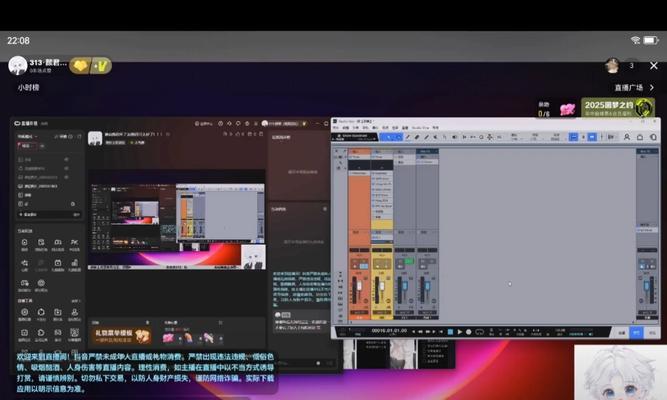667x400 pixels.
Task: Close the livestream with the X button
Action: (654, 66)
